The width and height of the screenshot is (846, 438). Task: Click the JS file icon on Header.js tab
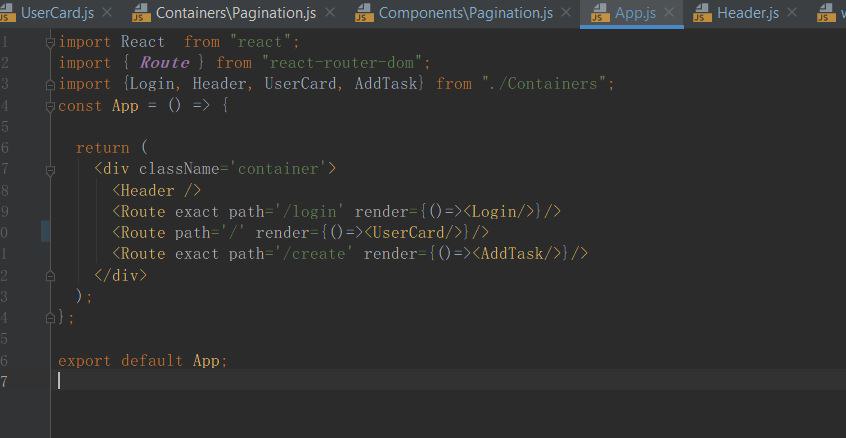[702, 13]
